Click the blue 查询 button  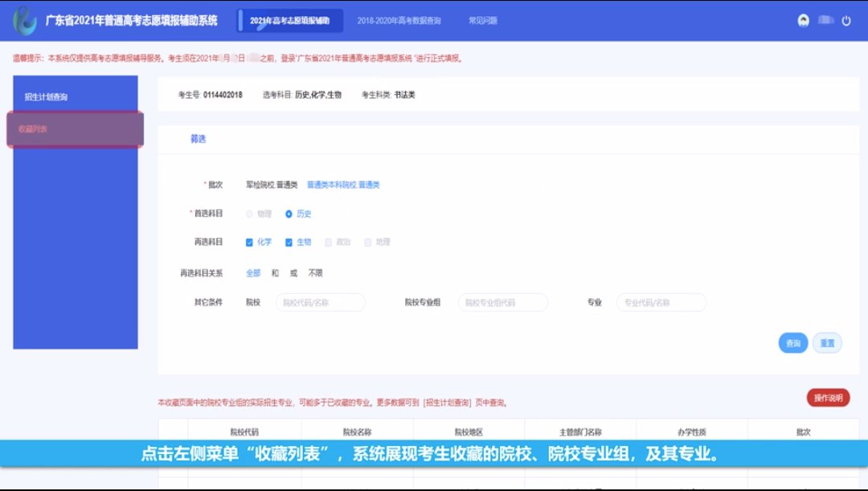[792, 343]
